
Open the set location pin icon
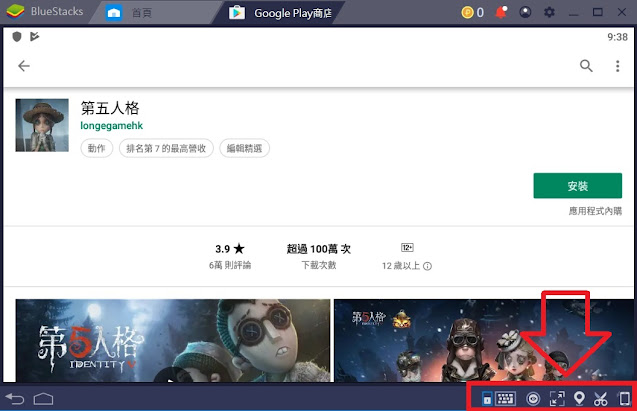tap(579, 398)
